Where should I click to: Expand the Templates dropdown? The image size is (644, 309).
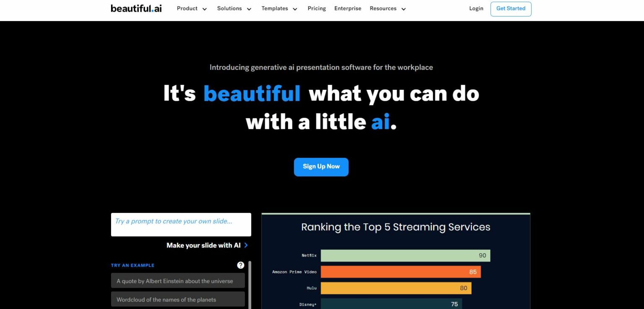[x=279, y=8]
